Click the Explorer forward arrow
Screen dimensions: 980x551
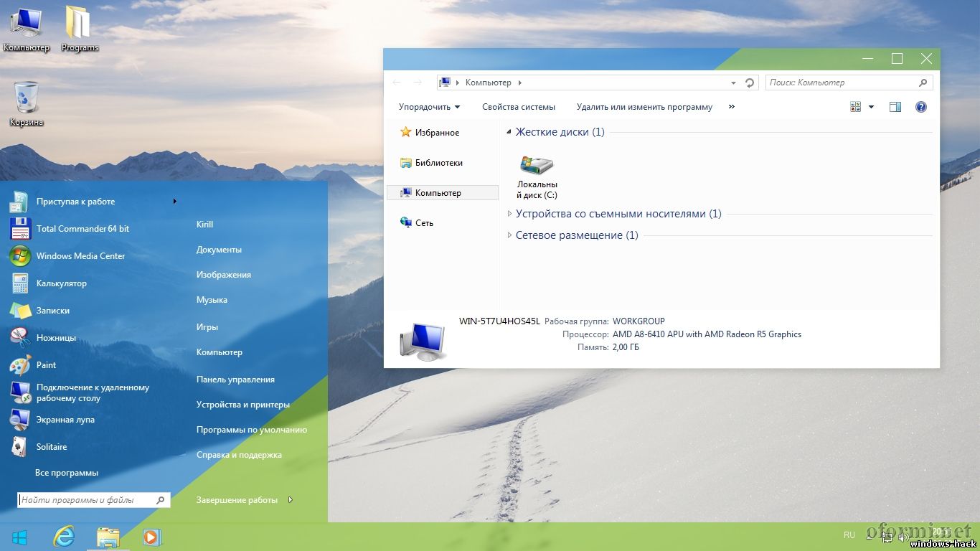[x=418, y=83]
